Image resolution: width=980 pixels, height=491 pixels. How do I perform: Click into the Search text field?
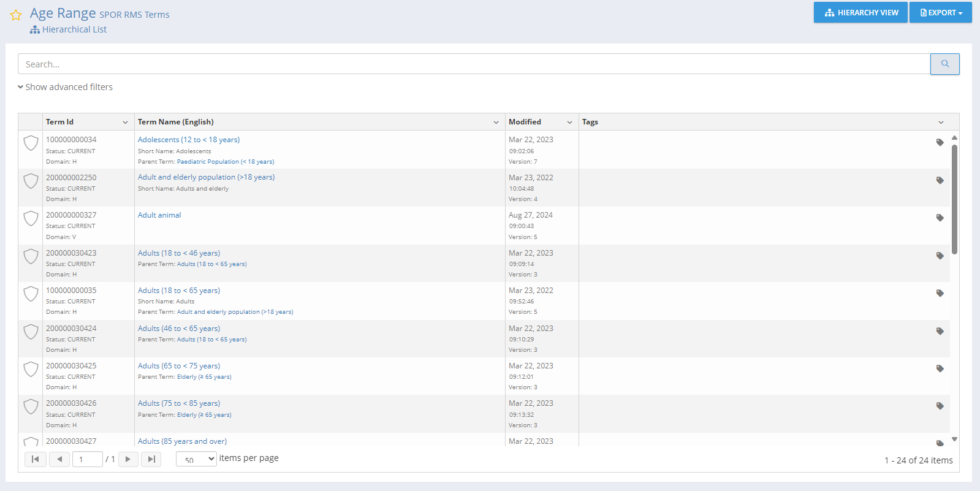click(473, 64)
